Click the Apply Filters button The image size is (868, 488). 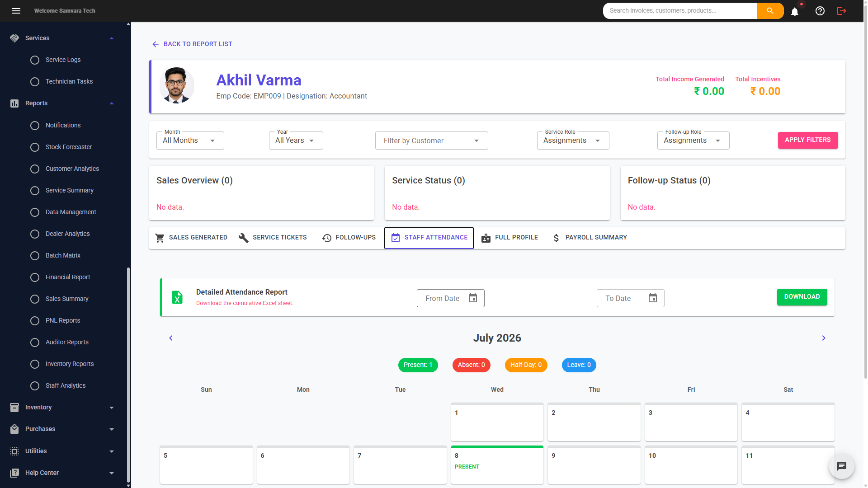[x=808, y=140]
